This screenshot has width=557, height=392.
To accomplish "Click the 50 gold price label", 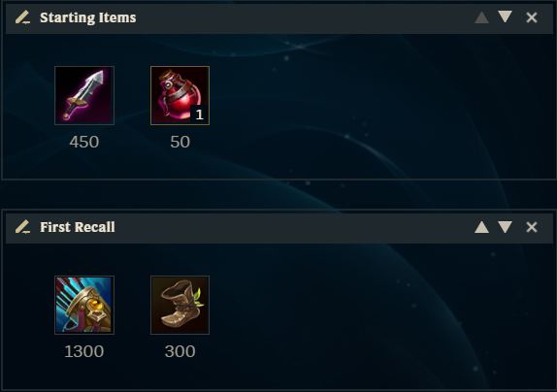I will (x=180, y=142).
